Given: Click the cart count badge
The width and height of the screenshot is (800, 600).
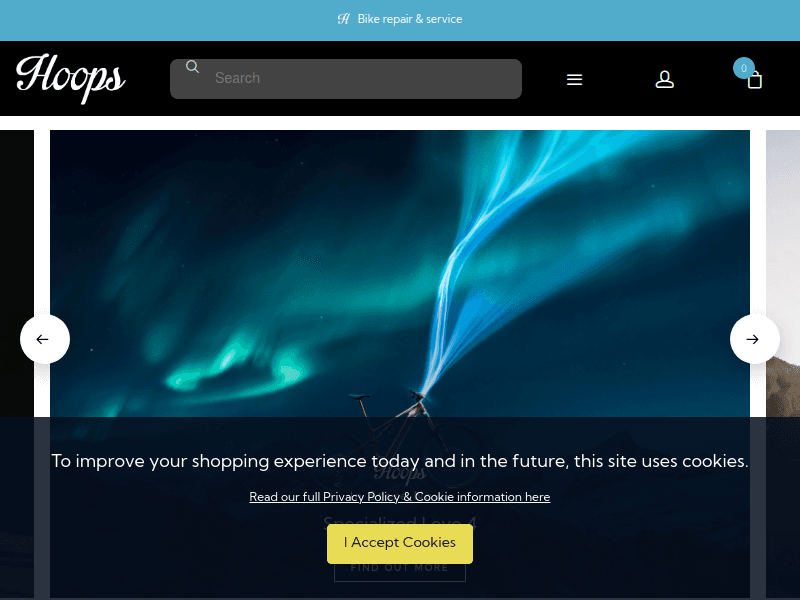Looking at the screenshot, I should pos(743,68).
